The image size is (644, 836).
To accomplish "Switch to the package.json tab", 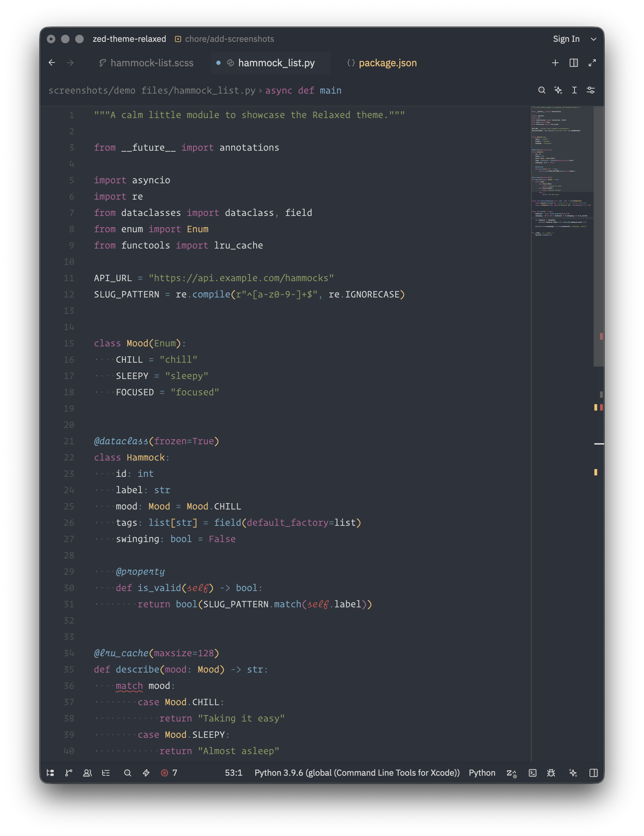I will 382,63.
